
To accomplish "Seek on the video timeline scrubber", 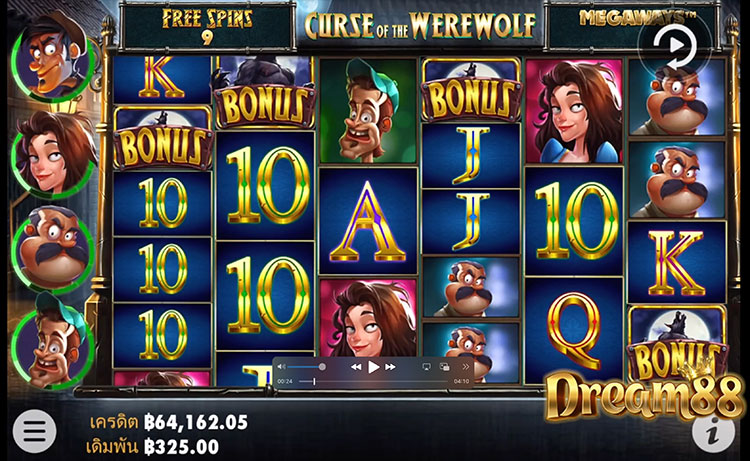I will pyautogui.click(x=374, y=381).
